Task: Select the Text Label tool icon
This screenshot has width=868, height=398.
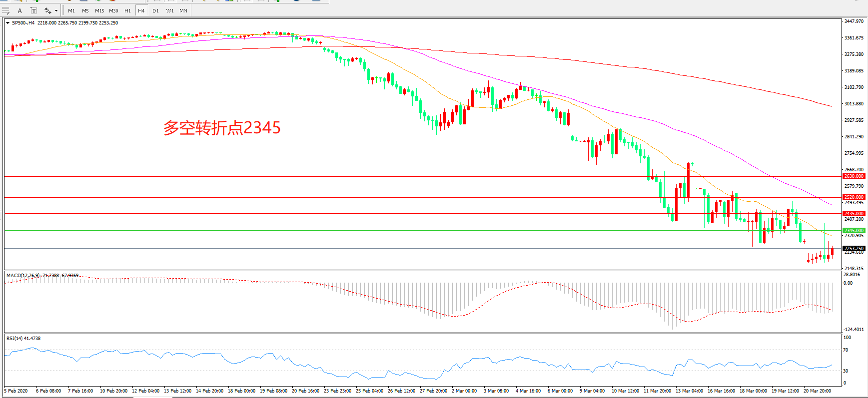Action: point(33,10)
